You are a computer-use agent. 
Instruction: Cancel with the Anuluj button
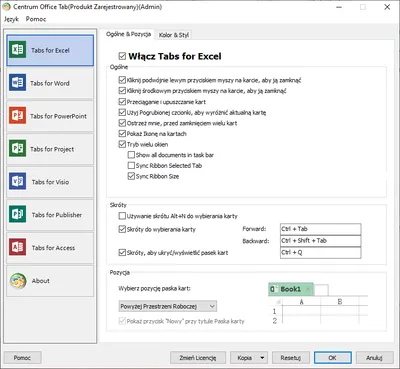pos(374,358)
